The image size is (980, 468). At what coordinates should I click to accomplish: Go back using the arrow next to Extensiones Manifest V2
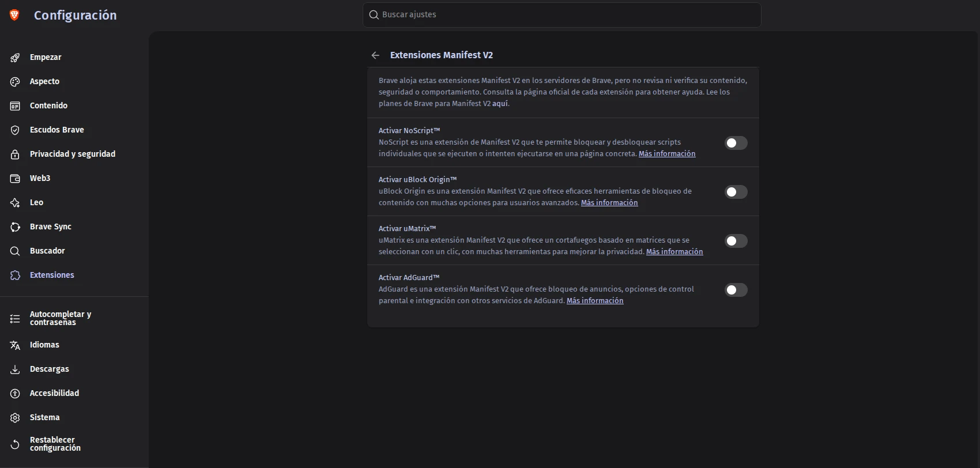[x=375, y=55]
